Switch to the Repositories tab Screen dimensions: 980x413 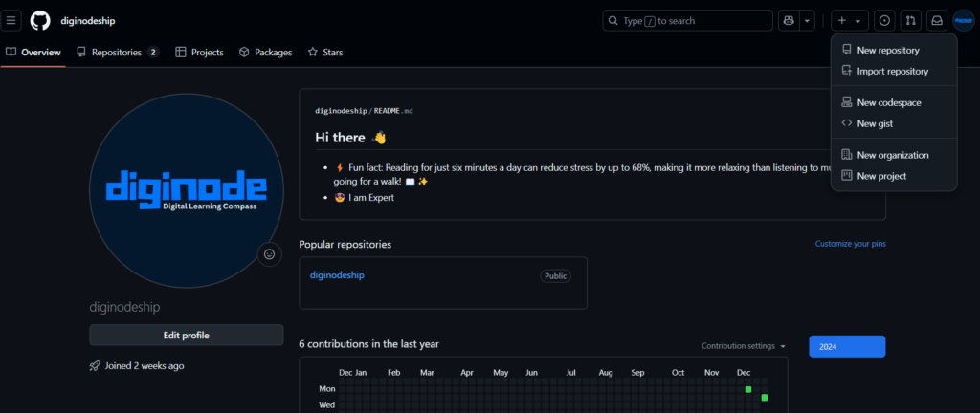click(x=117, y=53)
